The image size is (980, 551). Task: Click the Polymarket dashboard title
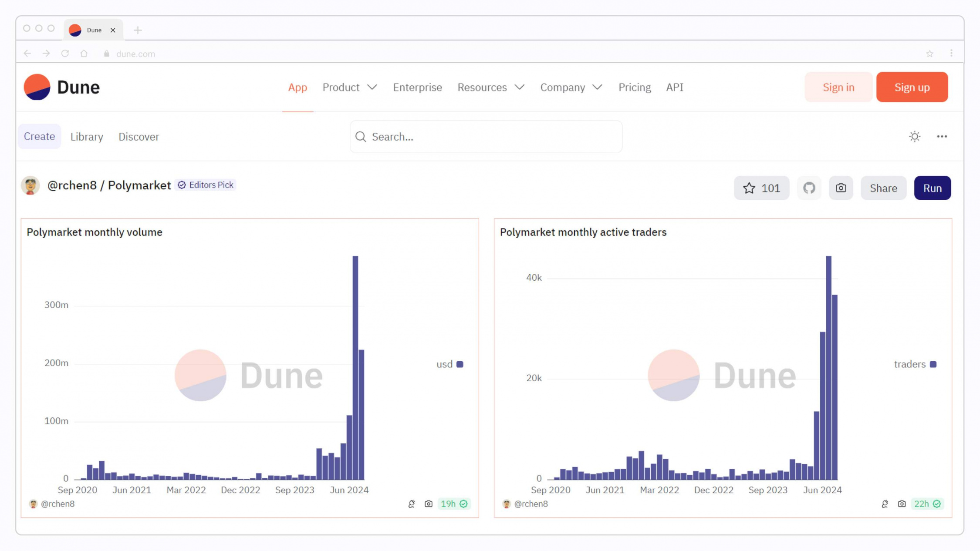point(139,185)
